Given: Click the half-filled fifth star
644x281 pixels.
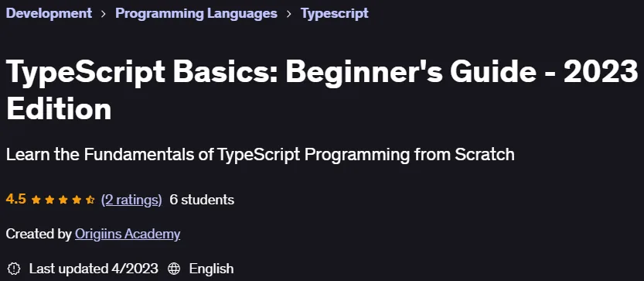Looking at the screenshot, I should pyautogui.click(x=90, y=200).
